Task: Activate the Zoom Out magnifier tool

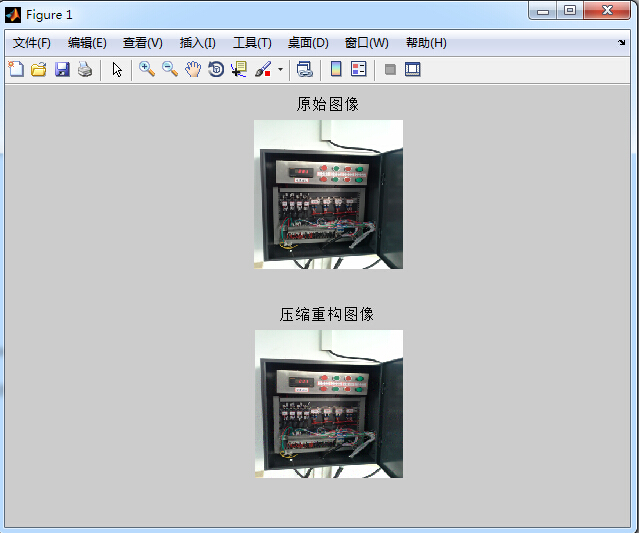Action: coord(170,69)
